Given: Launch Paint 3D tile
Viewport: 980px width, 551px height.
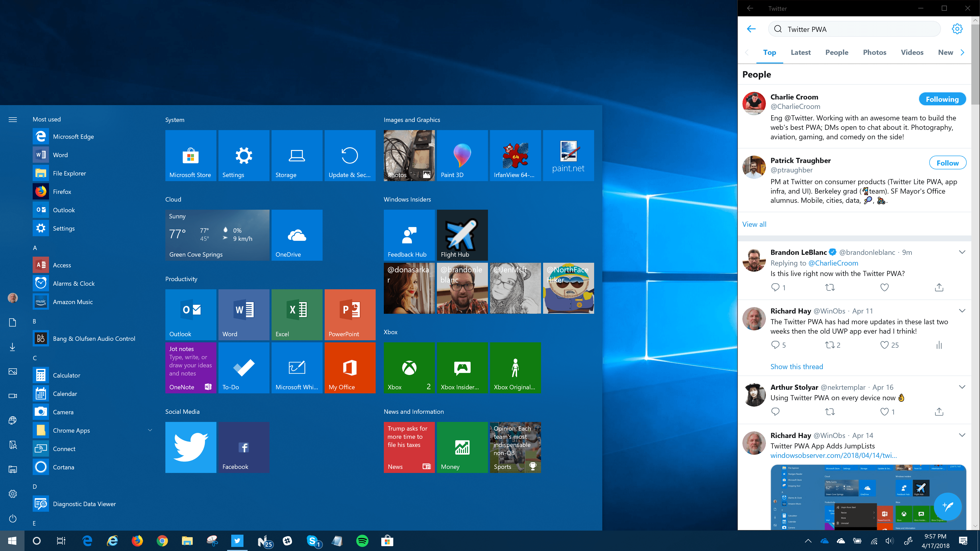Looking at the screenshot, I should click(462, 156).
